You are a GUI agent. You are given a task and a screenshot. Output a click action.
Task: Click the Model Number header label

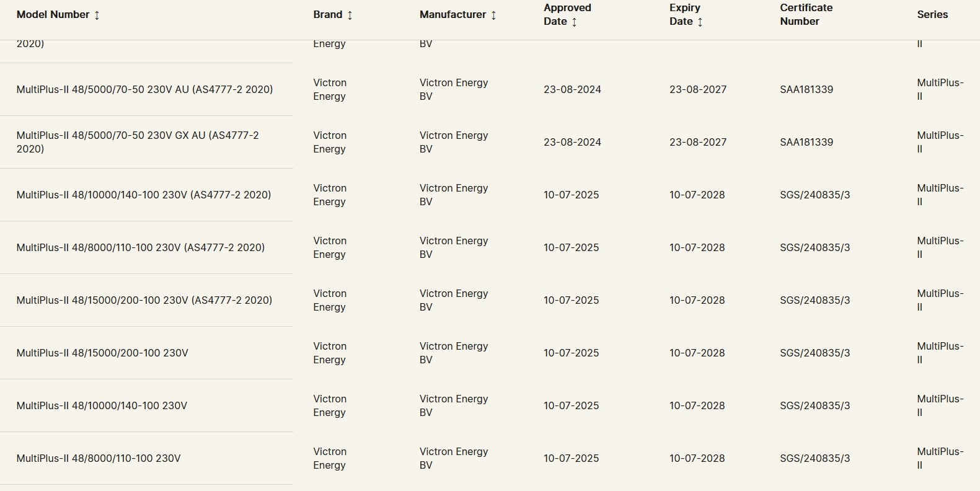[53, 14]
